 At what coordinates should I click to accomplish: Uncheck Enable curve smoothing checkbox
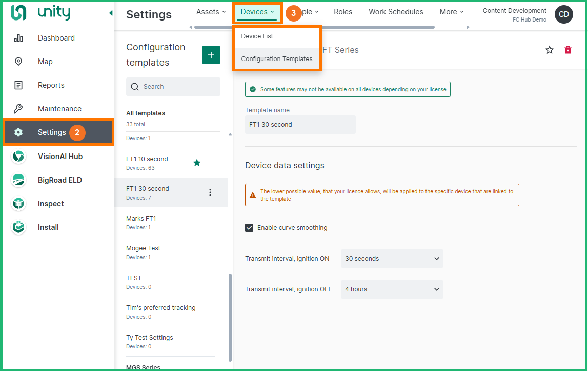tap(249, 228)
